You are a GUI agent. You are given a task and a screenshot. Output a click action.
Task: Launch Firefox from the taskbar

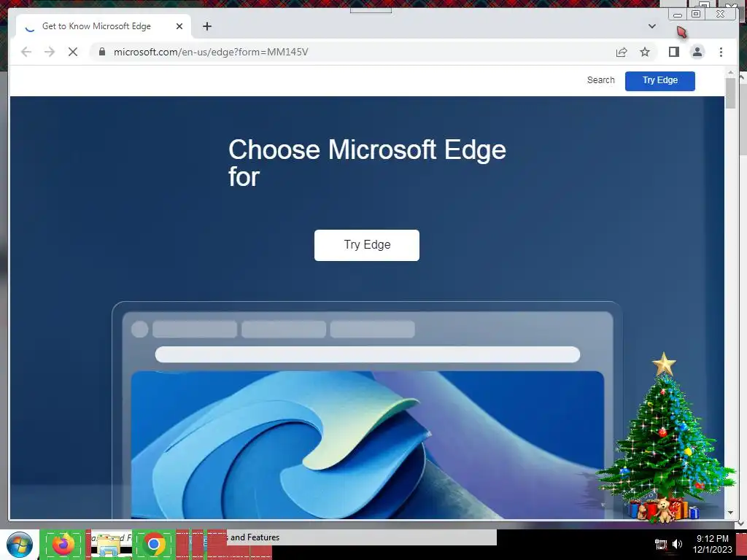click(x=63, y=544)
